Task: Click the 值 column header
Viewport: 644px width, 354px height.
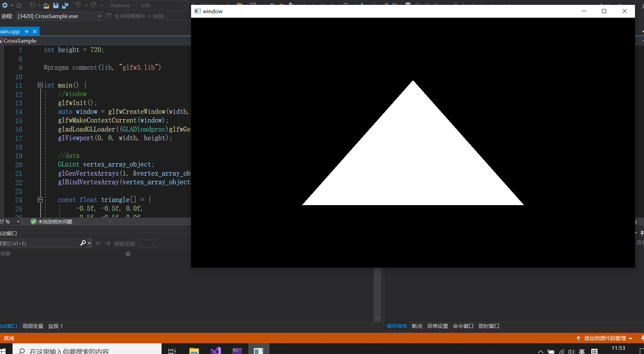Action: point(128,254)
